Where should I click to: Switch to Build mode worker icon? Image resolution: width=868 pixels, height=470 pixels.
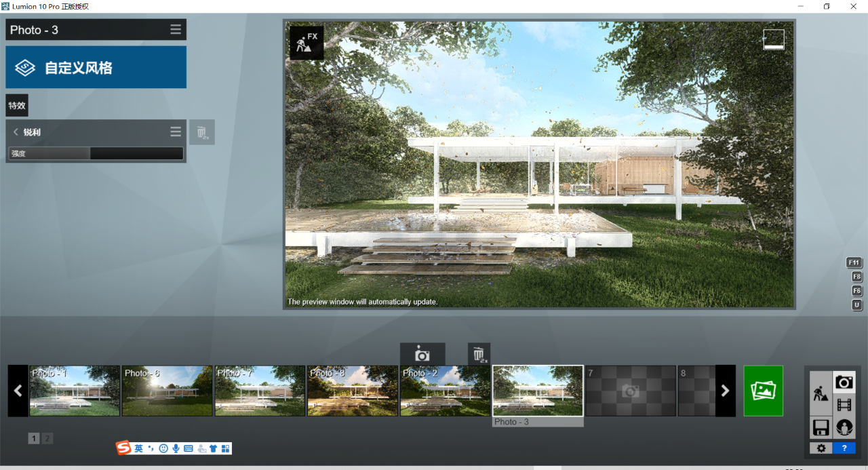(x=821, y=393)
